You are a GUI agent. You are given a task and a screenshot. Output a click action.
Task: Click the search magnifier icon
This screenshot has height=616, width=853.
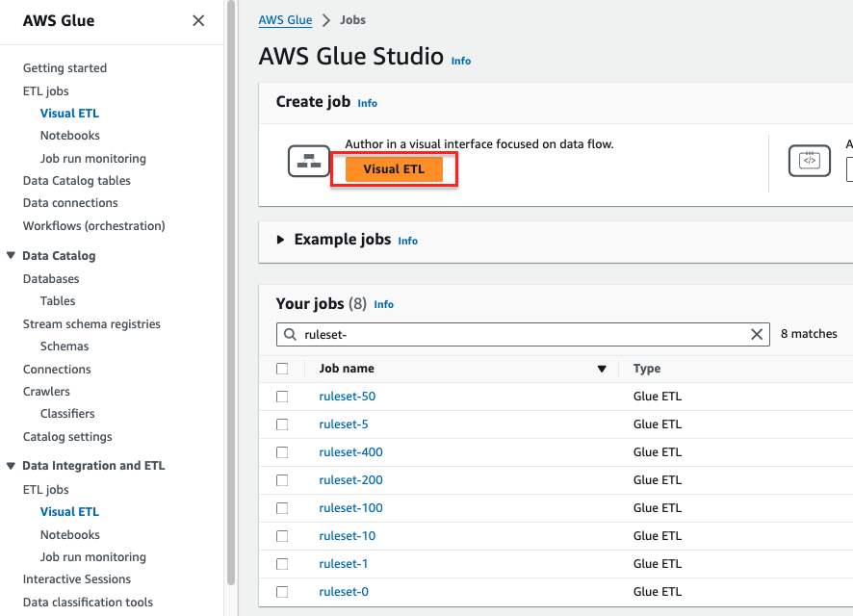click(289, 334)
